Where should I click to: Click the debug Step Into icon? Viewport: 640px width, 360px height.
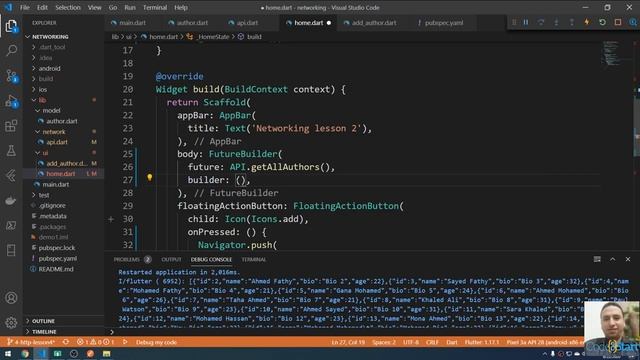(556, 22)
